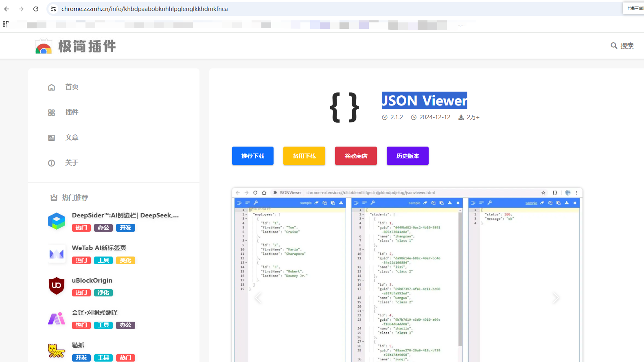Image resolution: width=644 pixels, height=362 pixels.
Task: Click the JSON Viewer braces logo
Action: click(x=344, y=108)
